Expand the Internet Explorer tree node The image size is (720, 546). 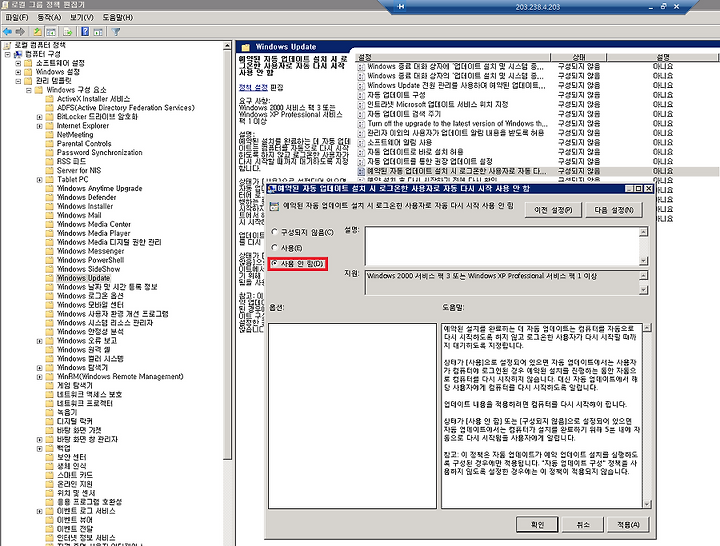point(39,126)
